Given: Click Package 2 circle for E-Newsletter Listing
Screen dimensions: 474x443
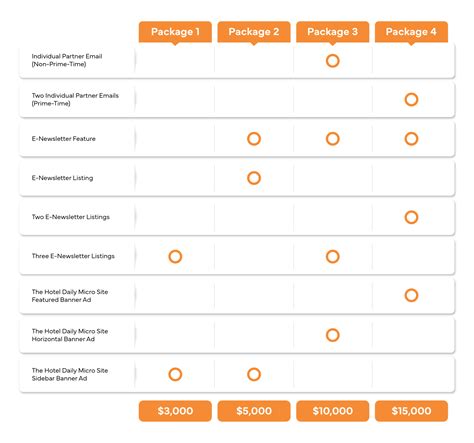Looking at the screenshot, I should click(254, 178).
